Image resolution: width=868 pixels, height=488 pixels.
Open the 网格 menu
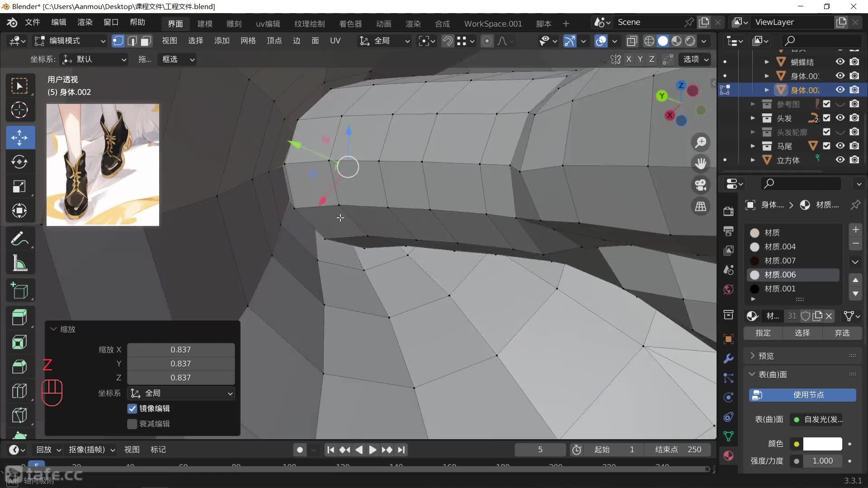pyautogui.click(x=248, y=41)
